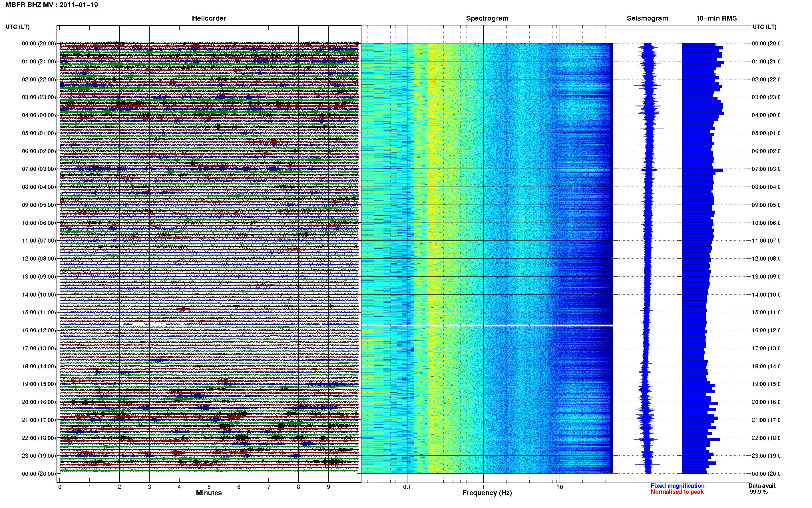This screenshot has height=508, width=812.
Task: Click the Minutes x-axis label
Action: (209, 493)
